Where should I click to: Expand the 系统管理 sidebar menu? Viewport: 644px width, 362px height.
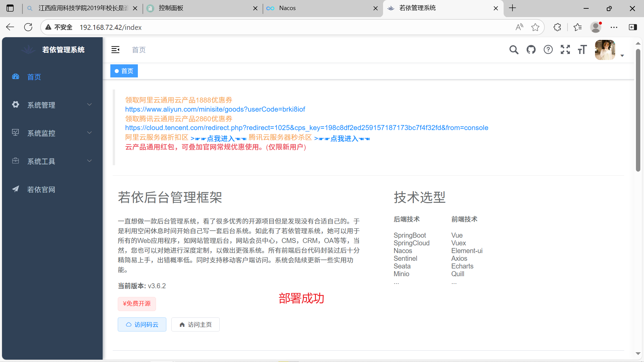[52, 105]
